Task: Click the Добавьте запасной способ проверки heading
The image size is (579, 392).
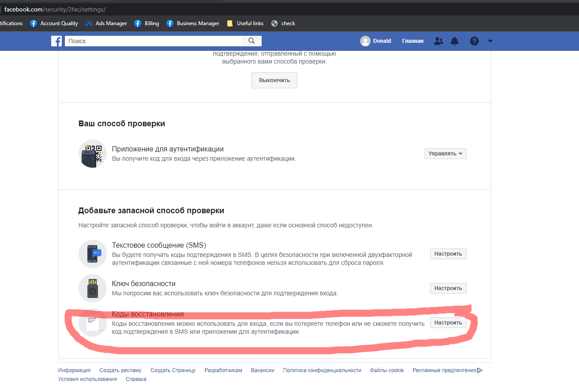Action: point(151,211)
